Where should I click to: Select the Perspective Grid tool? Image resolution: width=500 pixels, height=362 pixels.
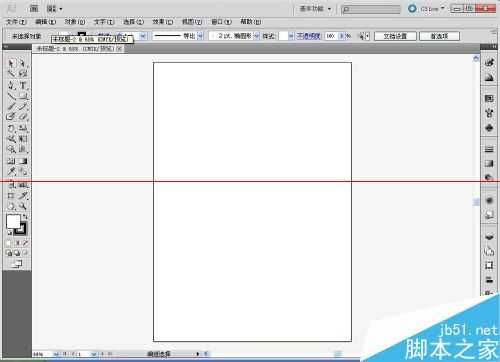coord(23,149)
